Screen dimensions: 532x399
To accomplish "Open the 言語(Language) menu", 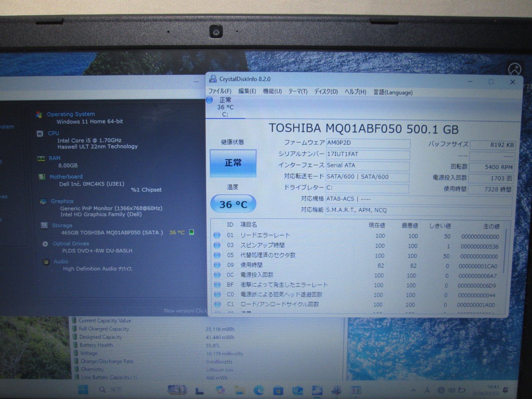I will click(x=393, y=92).
